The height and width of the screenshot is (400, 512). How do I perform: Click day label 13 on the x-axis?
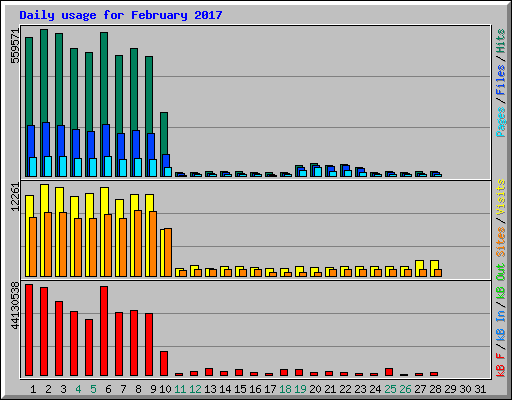(210, 389)
